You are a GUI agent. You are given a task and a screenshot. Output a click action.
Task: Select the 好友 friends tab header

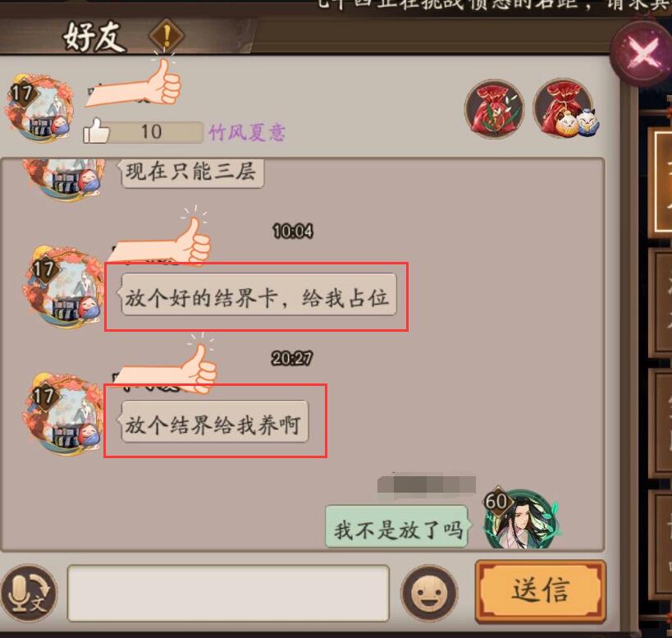tap(95, 37)
